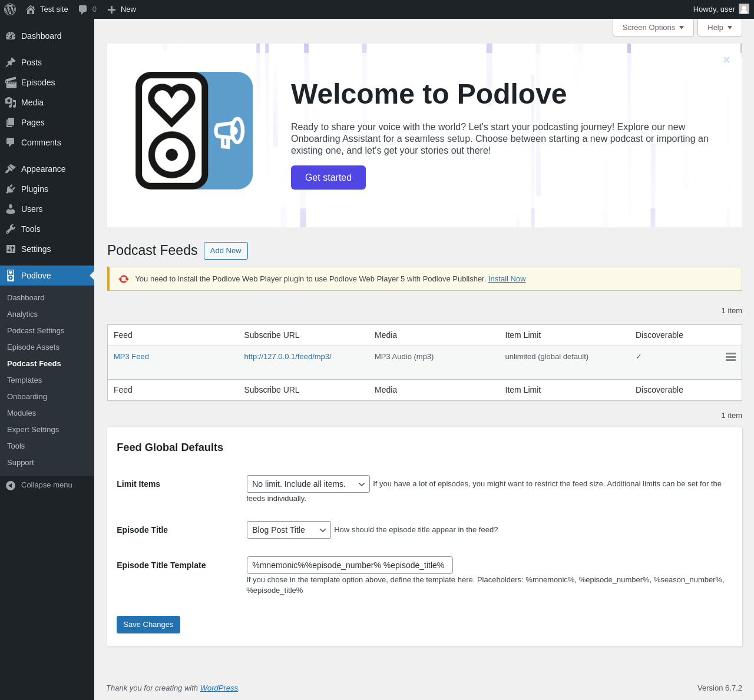Viewport: 754px width, 700px height.
Task: Open the comments bubble icon in admin bar
Action: 83,9
